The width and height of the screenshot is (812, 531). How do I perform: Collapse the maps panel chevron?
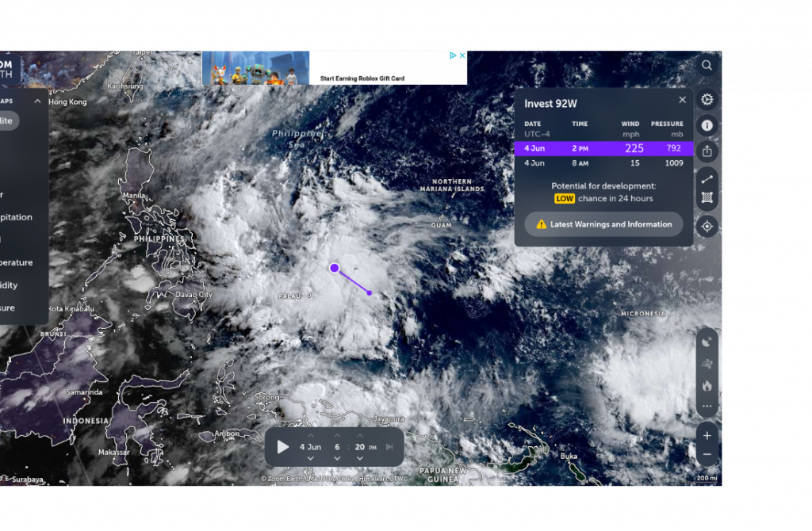37,101
